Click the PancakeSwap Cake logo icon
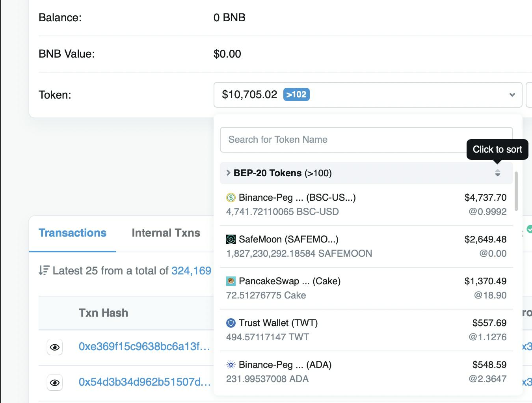This screenshot has height=403, width=532. [231, 281]
